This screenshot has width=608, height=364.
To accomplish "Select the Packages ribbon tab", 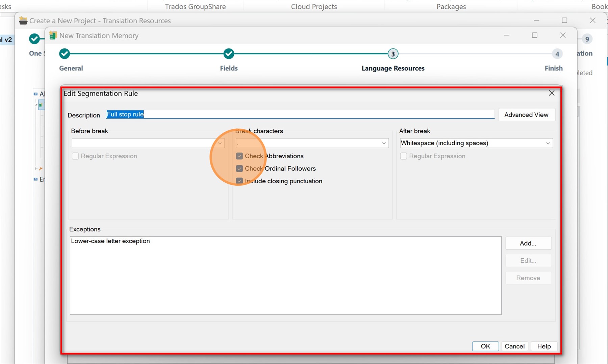I will click(x=451, y=6).
